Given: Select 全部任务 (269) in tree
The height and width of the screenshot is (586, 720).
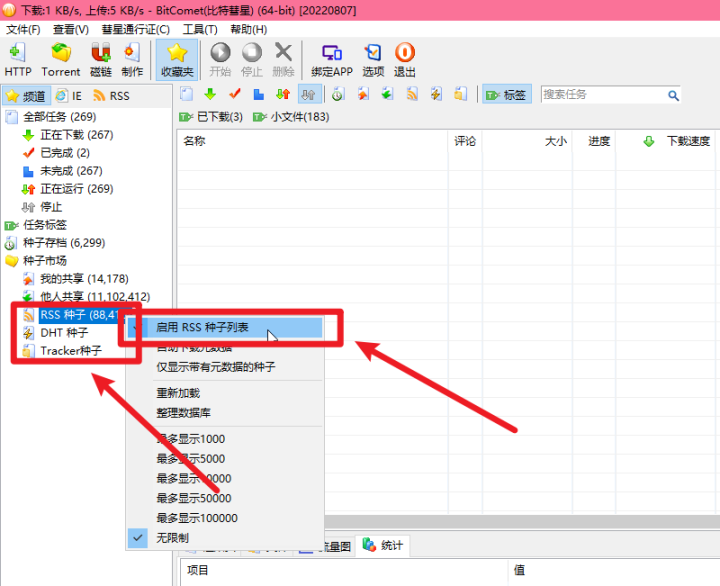Looking at the screenshot, I should 60,117.
